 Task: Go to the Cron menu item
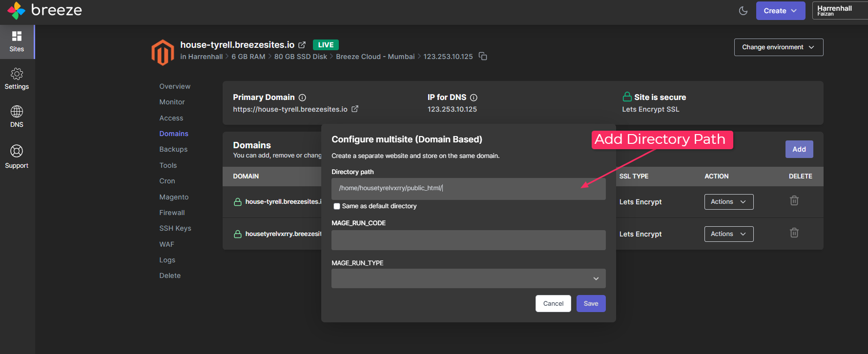click(167, 181)
